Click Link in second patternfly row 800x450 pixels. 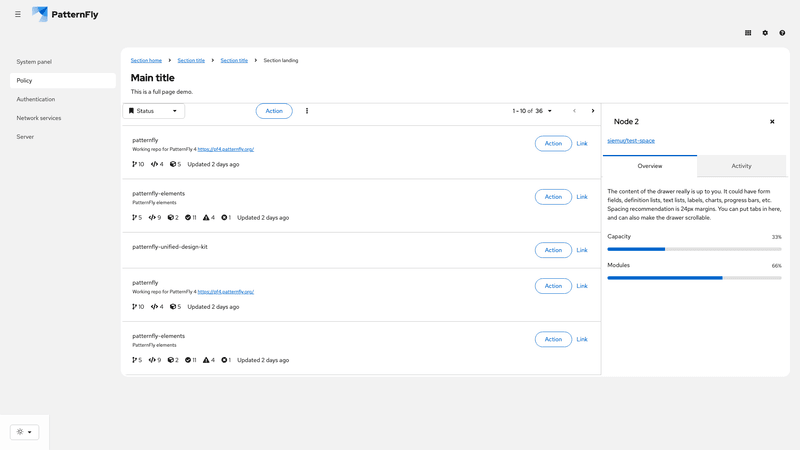582,286
